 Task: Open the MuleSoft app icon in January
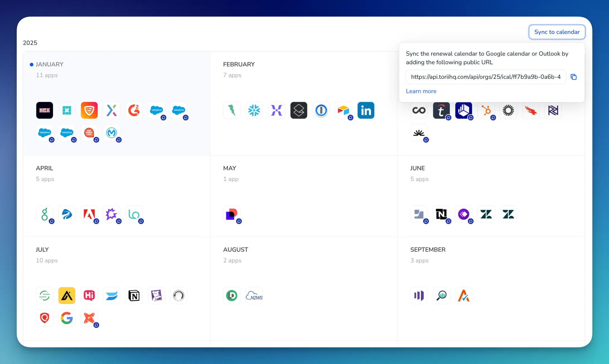[112, 133]
